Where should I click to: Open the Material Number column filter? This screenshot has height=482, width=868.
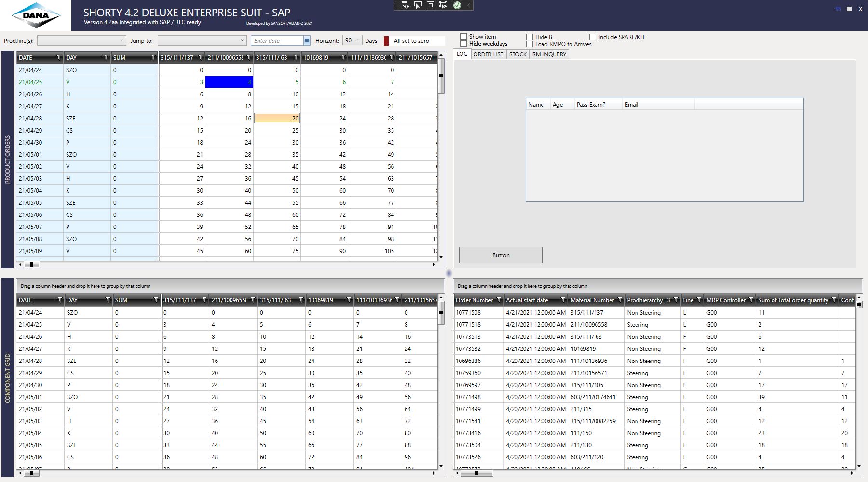(620, 300)
